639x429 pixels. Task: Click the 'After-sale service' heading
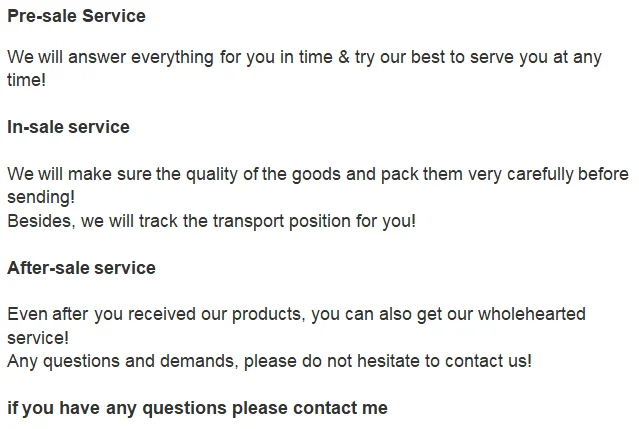point(81,268)
